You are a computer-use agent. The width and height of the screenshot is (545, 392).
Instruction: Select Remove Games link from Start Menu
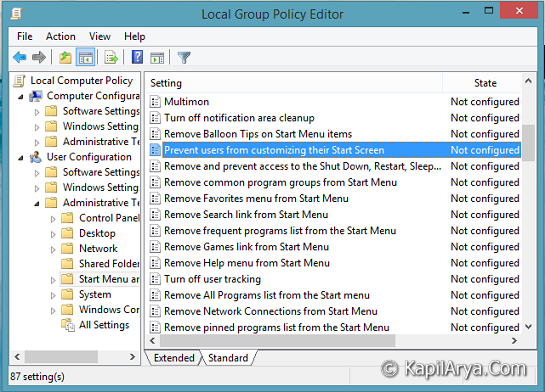[x=335, y=247]
